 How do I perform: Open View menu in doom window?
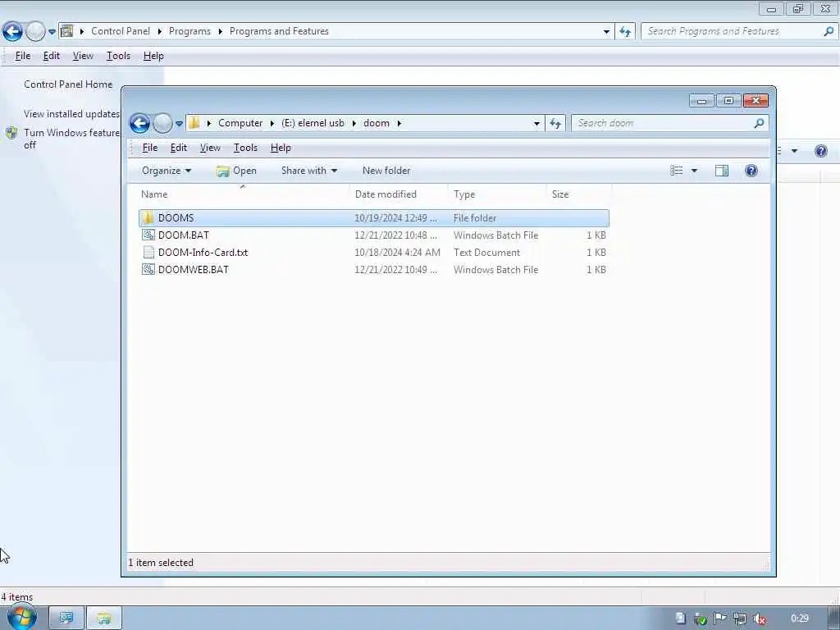coord(210,148)
